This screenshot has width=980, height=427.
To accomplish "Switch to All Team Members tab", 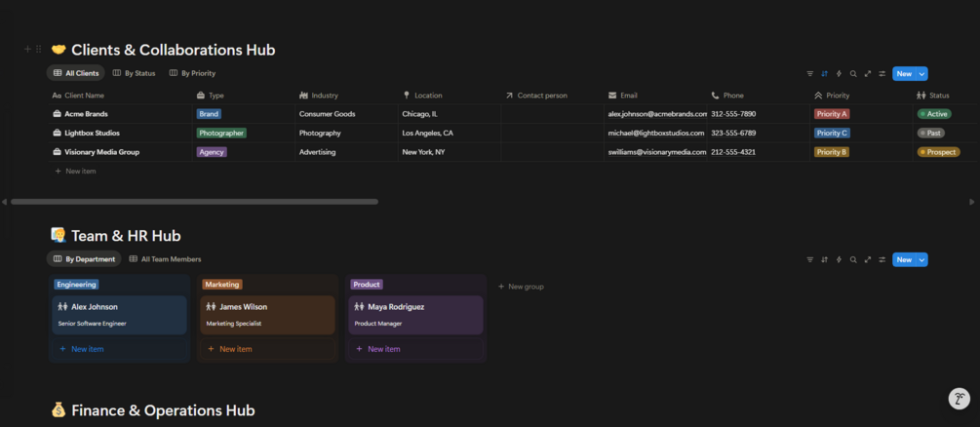I will tap(166, 259).
